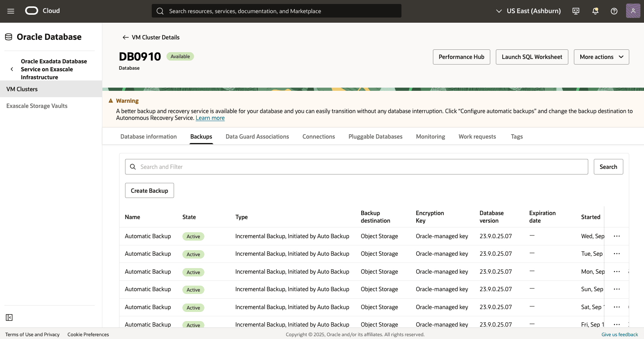This screenshot has height=339, width=644.
Task: Sort by the Type column header
Action: 241,217
